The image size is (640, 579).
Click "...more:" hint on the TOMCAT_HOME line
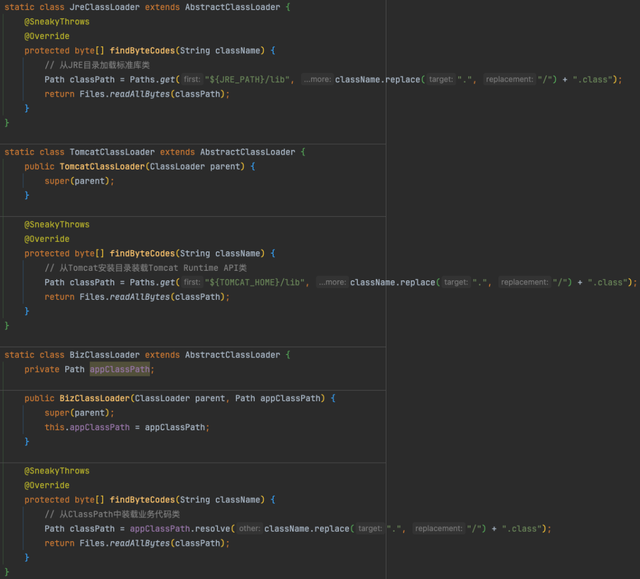click(x=333, y=282)
